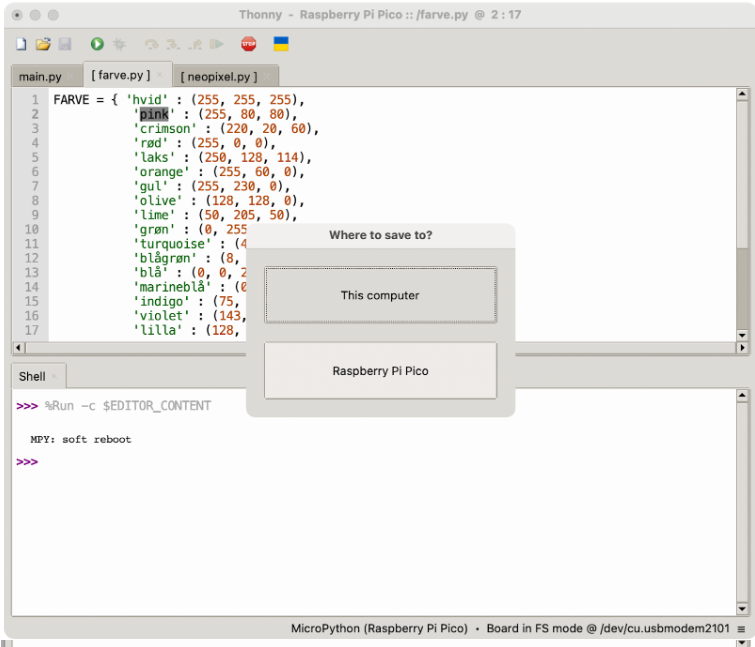Click 'crimson' key on line 3

coord(165,129)
